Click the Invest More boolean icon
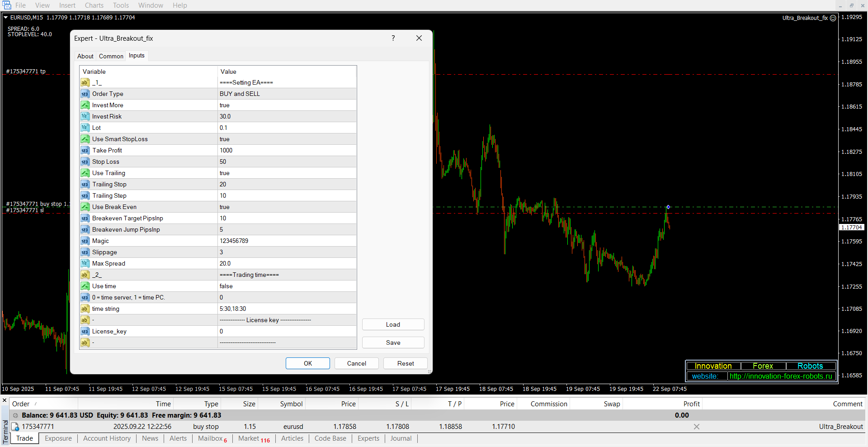The height and width of the screenshot is (447, 868). coord(85,105)
